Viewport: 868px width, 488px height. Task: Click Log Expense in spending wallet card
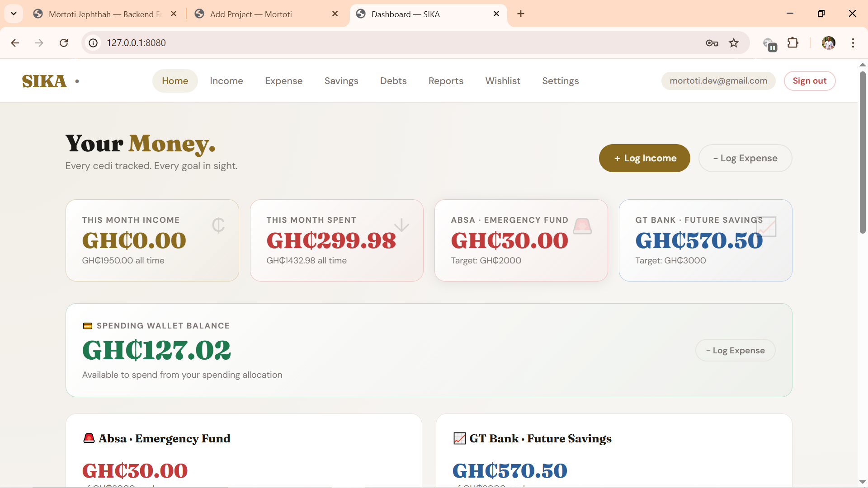(736, 350)
